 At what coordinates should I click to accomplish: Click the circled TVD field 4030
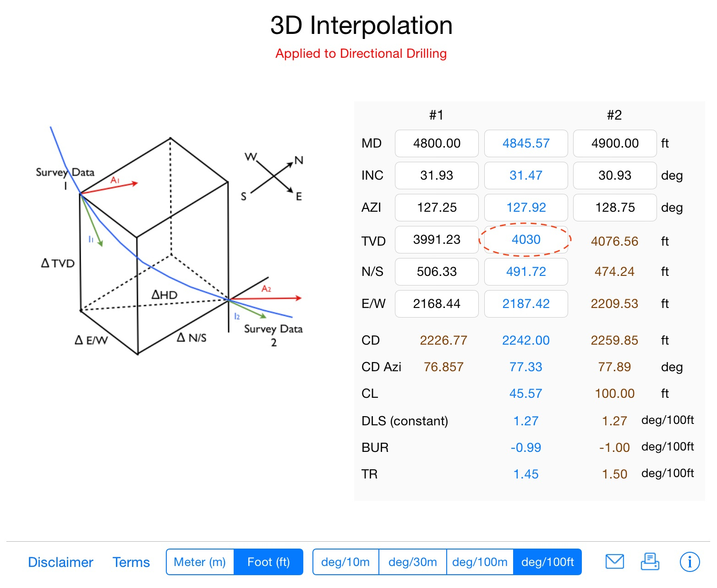(526, 240)
